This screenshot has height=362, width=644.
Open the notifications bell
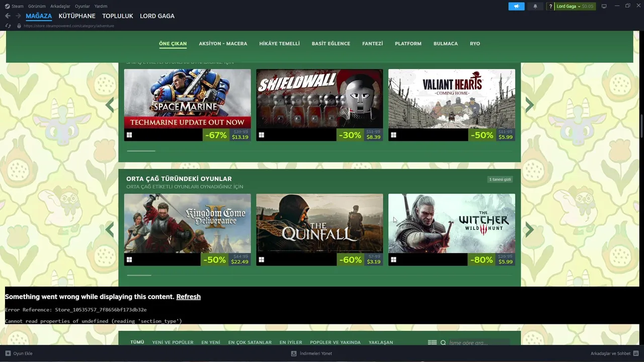point(535,6)
